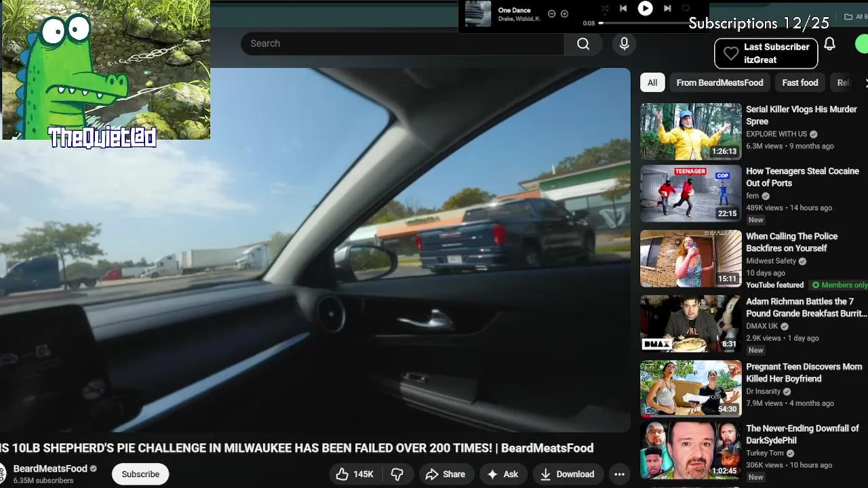Open Adam Richman Burrito video thumbnail
The image size is (868, 488).
(691, 324)
